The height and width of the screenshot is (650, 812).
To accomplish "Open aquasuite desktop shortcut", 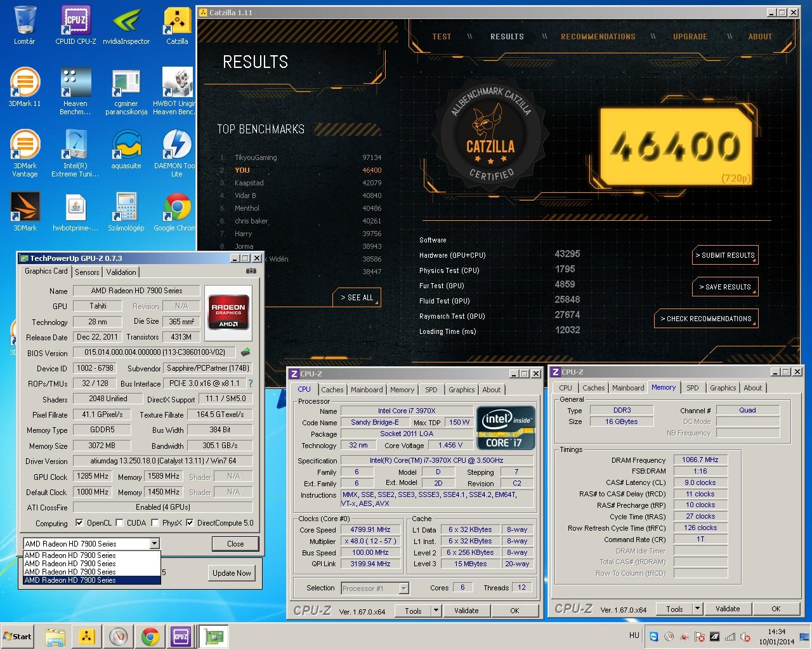I will point(126,150).
